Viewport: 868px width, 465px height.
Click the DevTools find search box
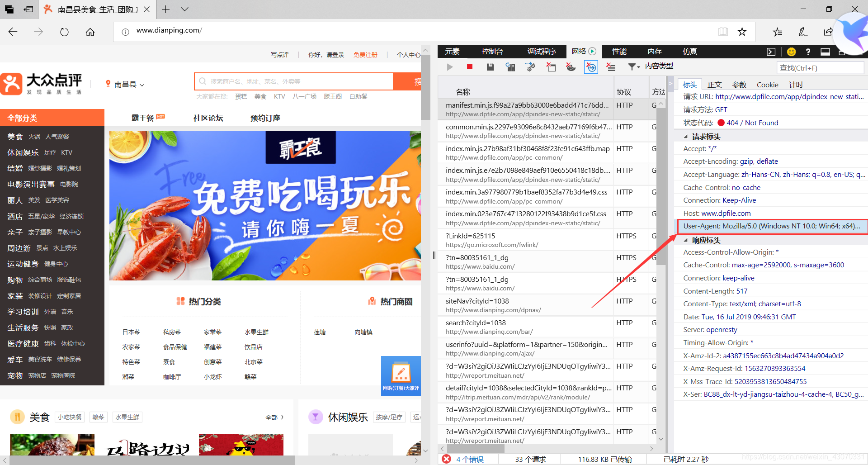click(820, 68)
